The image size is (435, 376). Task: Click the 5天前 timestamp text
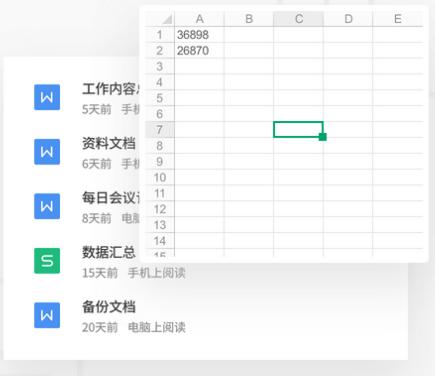[x=97, y=109]
